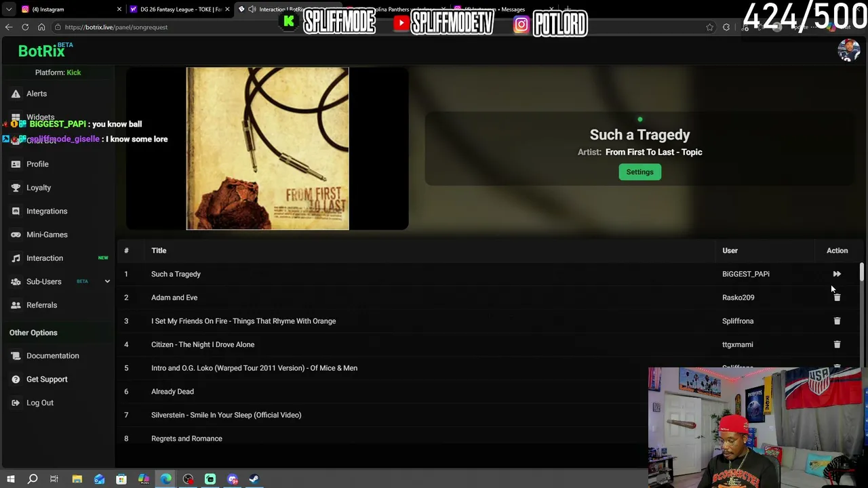Image resolution: width=868 pixels, height=488 pixels.
Task: Open Discord from the taskbar
Action: pyautogui.click(x=233, y=479)
